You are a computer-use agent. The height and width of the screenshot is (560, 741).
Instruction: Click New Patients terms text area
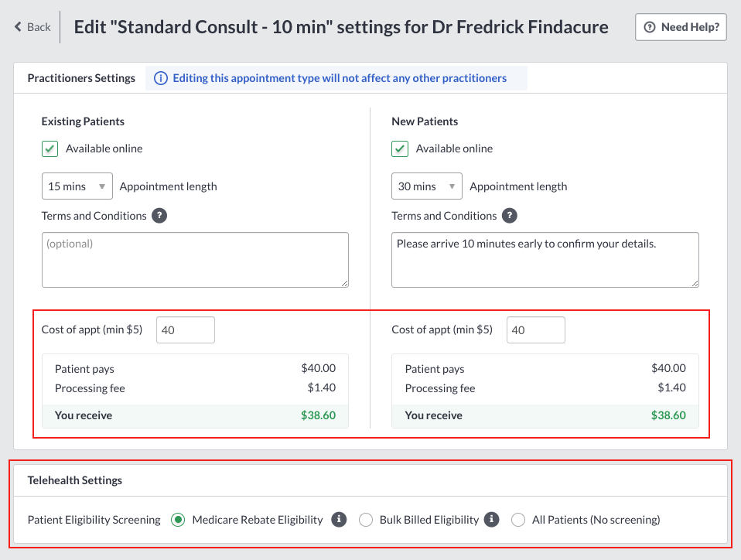pyautogui.click(x=545, y=260)
